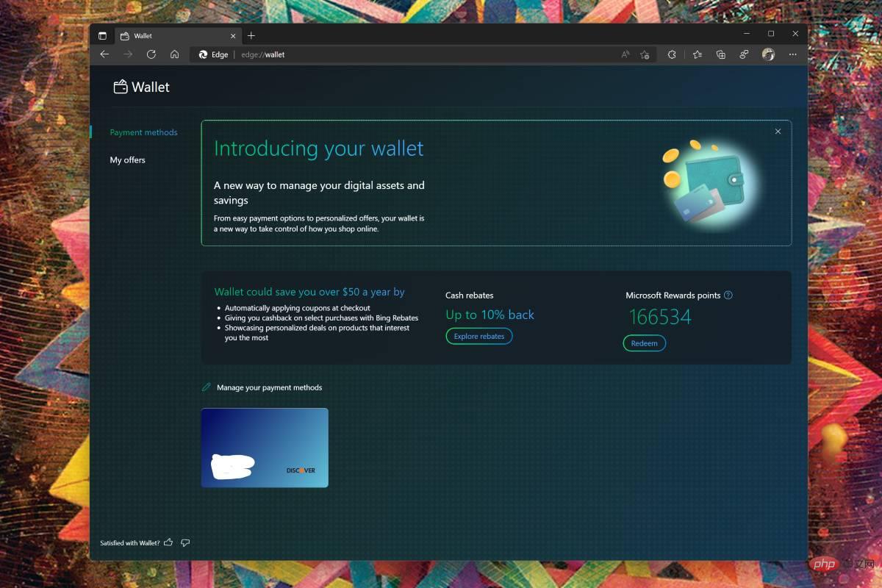The image size is (882, 588).
Task: Open My offers in the sidebar
Action: click(128, 159)
